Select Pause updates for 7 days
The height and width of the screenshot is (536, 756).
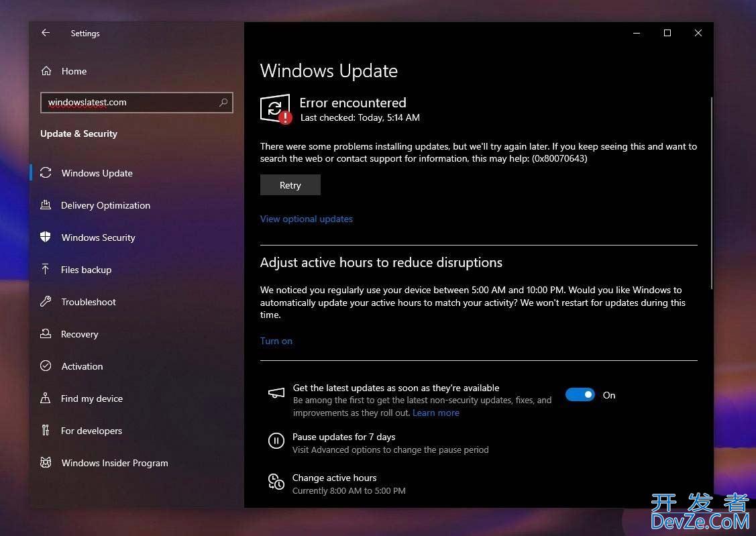pos(343,437)
